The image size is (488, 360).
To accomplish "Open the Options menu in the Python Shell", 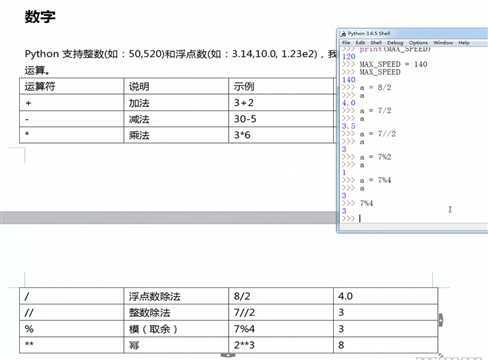I will pos(418,43).
